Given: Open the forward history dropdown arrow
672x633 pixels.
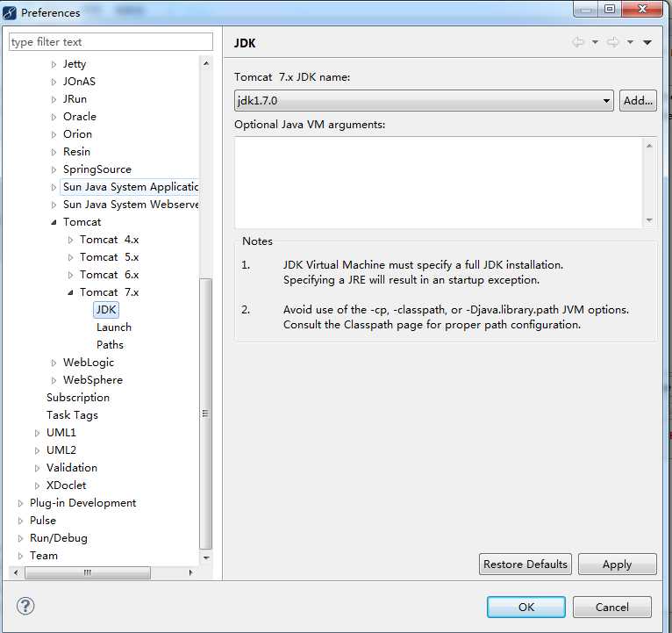Looking at the screenshot, I should [x=630, y=42].
